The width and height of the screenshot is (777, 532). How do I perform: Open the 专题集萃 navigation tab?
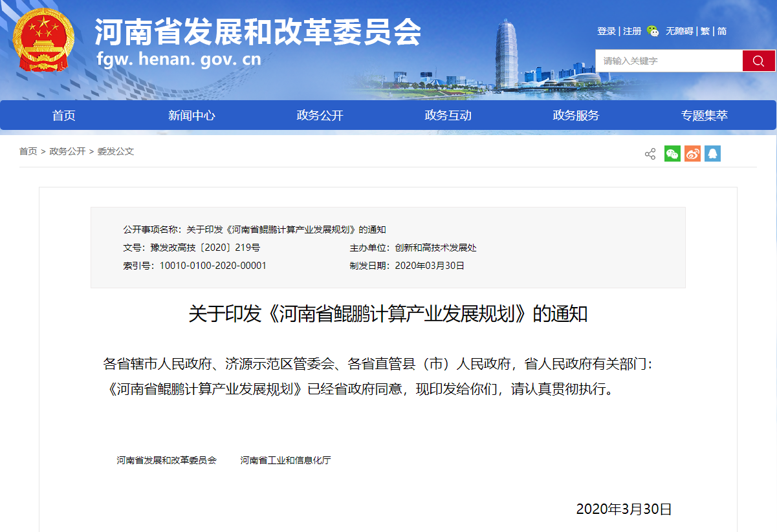[x=704, y=116]
